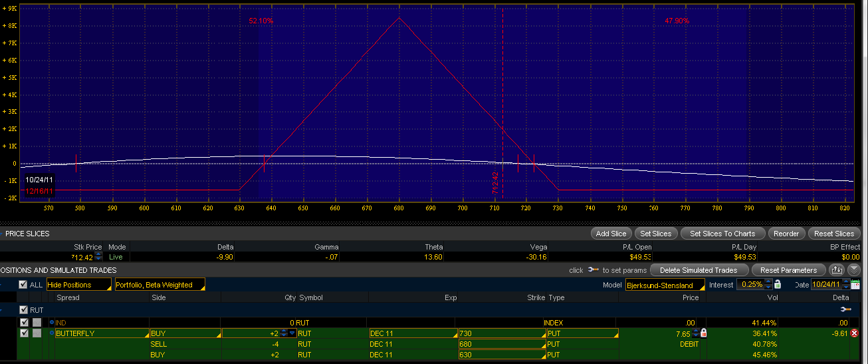Click the round down-chevron settings button

(x=854, y=270)
